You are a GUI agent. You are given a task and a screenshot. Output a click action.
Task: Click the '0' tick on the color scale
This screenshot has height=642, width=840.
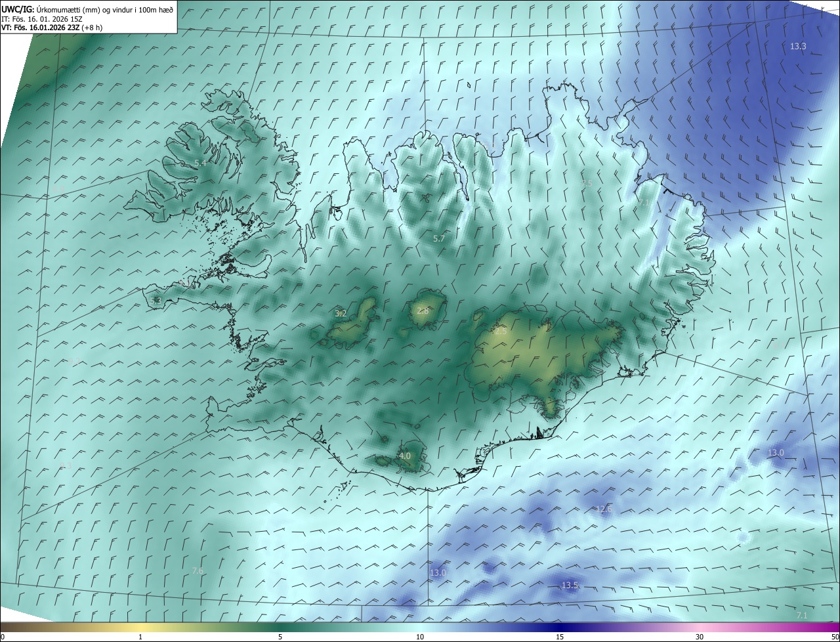3,637
